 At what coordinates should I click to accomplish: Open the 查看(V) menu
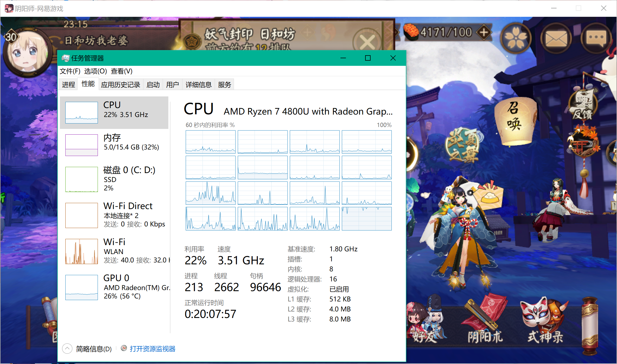tap(121, 71)
